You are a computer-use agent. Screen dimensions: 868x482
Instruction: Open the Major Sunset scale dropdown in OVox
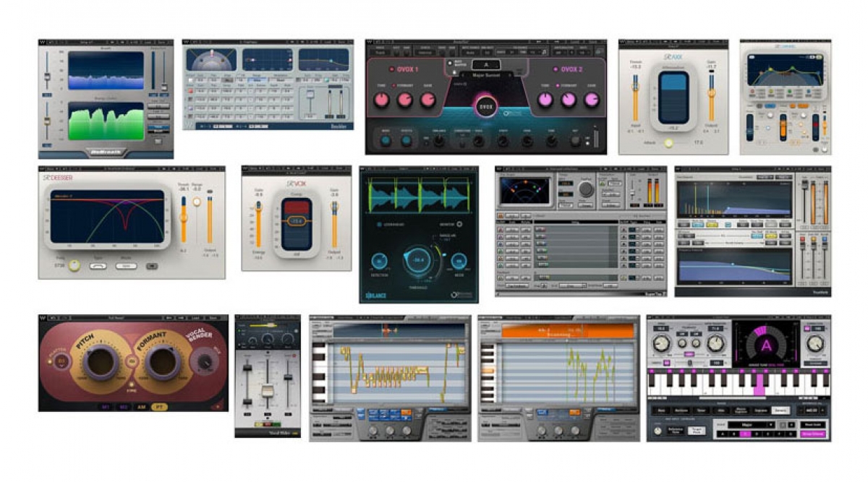[486, 75]
